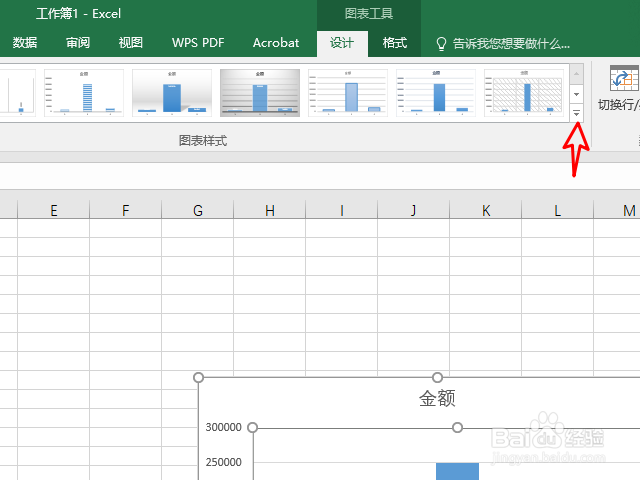Open the 数据 ribbon tab
The image size is (640, 480).
(x=24, y=42)
